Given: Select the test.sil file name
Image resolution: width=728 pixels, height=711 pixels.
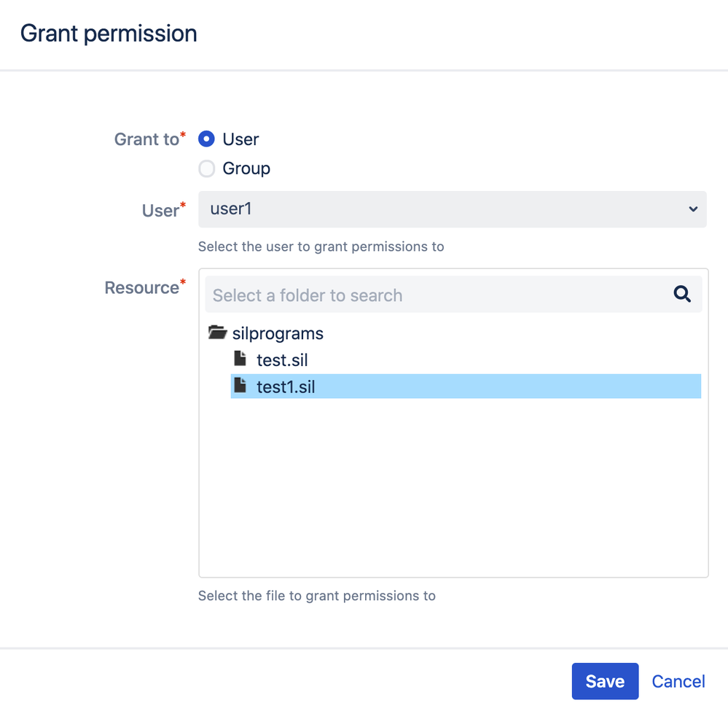Looking at the screenshot, I should (282, 360).
